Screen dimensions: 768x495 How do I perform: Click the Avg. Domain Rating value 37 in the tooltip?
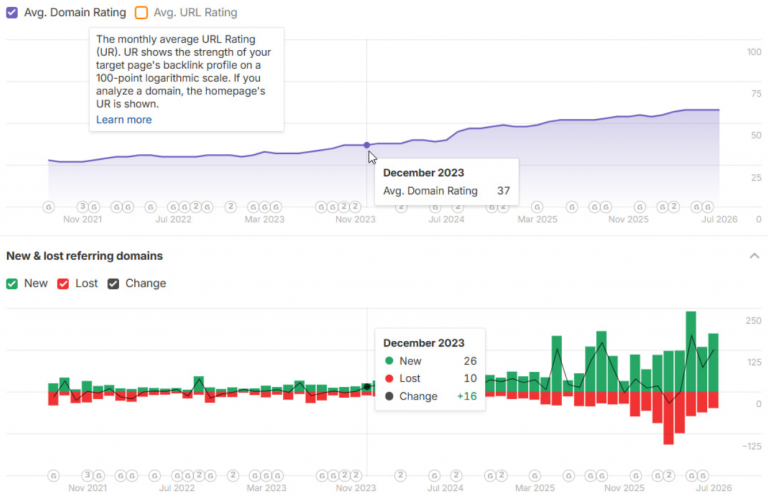tap(504, 191)
